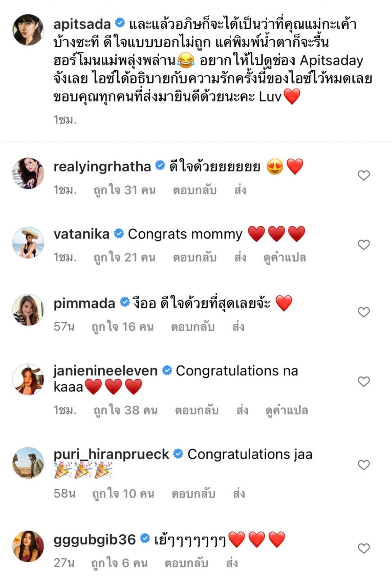Reply to realyingrhatha's comment
The width and height of the screenshot is (392, 586).
pyautogui.click(x=195, y=191)
